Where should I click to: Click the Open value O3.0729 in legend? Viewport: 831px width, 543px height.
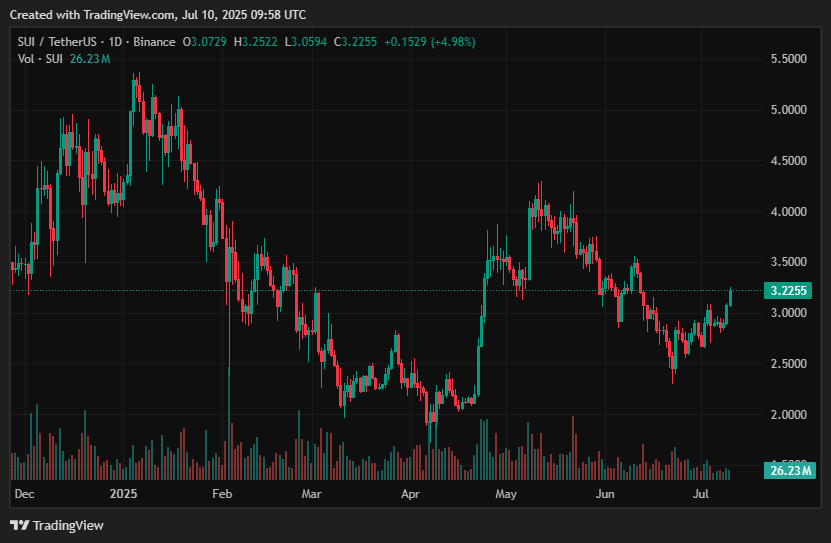[203, 41]
